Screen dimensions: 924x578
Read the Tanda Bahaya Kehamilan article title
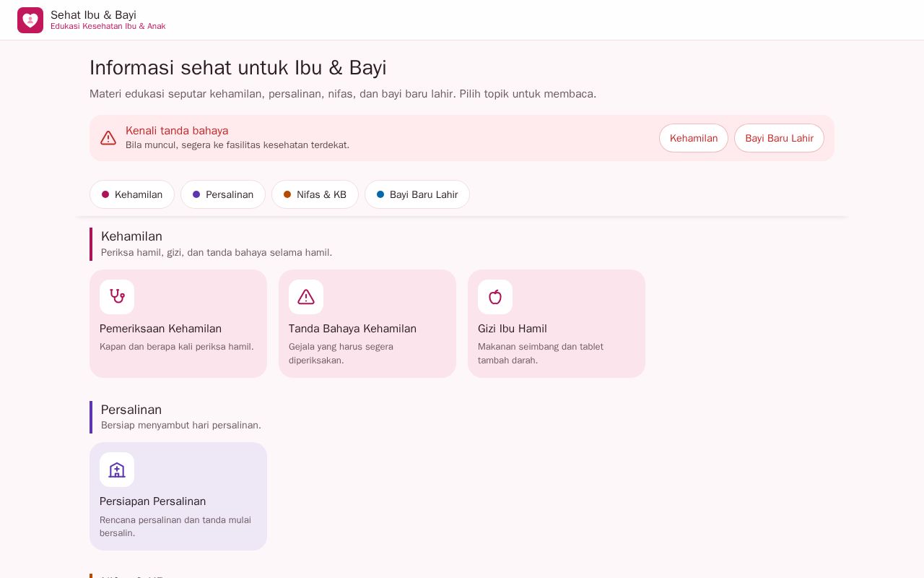pyautogui.click(x=352, y=329)
